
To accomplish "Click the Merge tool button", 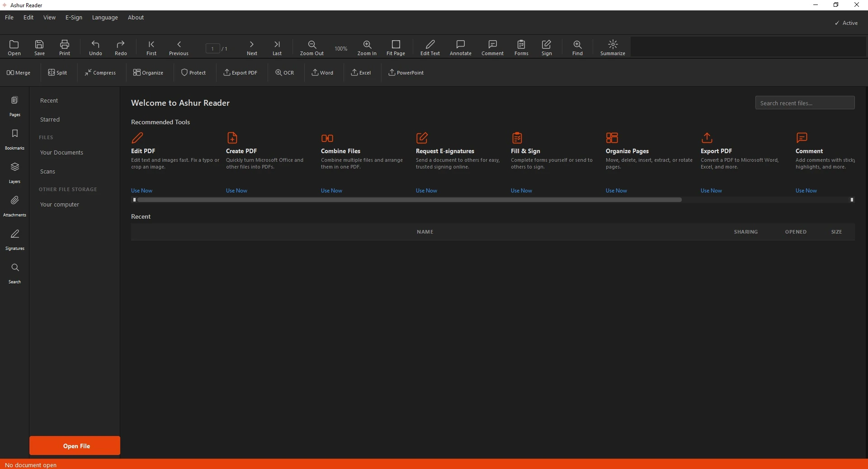I will click(19, 73).
